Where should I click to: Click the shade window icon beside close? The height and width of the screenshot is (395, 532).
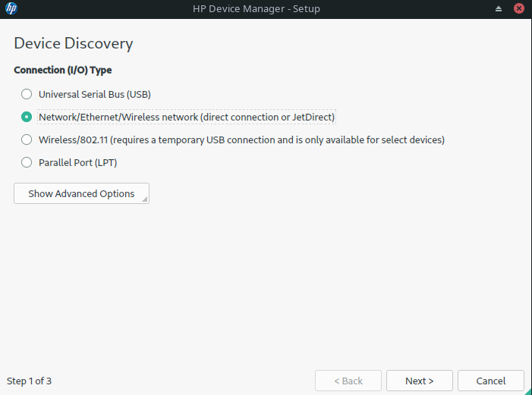499,9
